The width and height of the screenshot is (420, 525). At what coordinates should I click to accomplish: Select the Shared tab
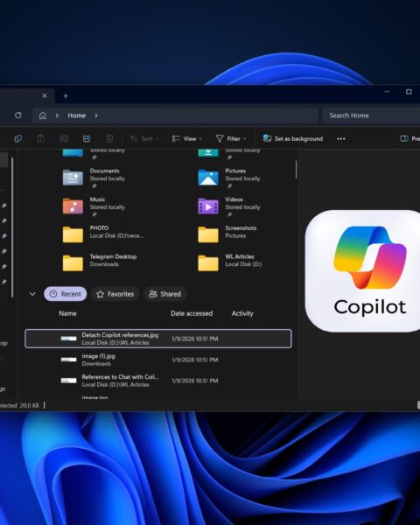tap(164, 294)
